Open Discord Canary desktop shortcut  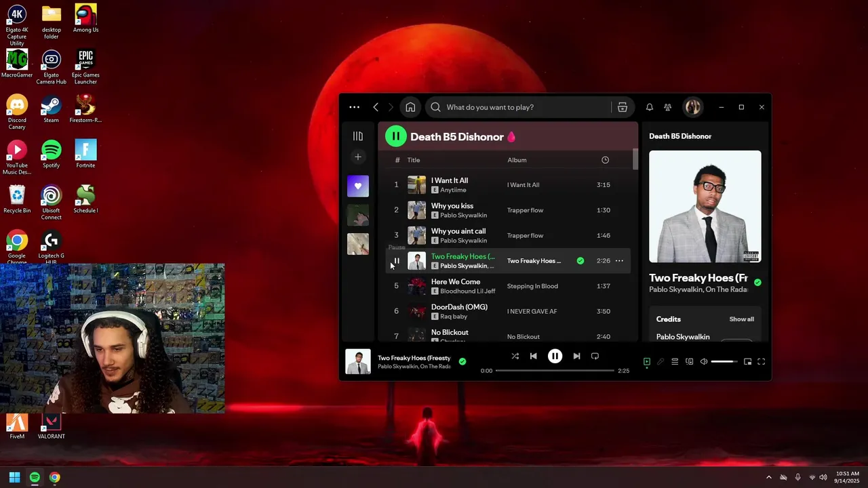point(17,112)
